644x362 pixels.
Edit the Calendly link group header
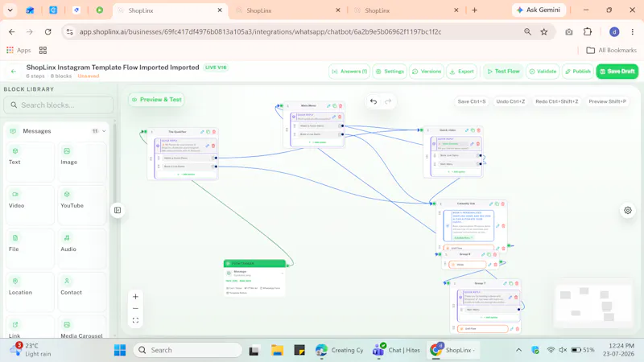coord(491,204)
